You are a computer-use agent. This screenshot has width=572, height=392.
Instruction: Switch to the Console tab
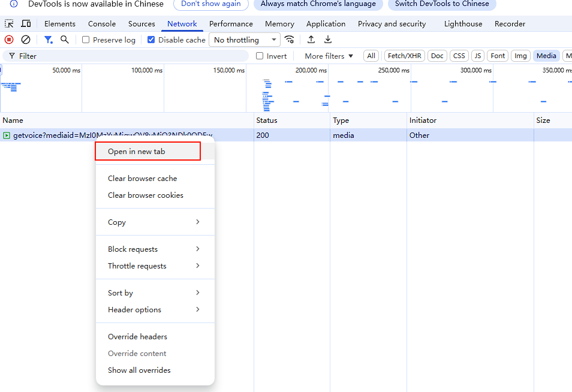(102, 24)
